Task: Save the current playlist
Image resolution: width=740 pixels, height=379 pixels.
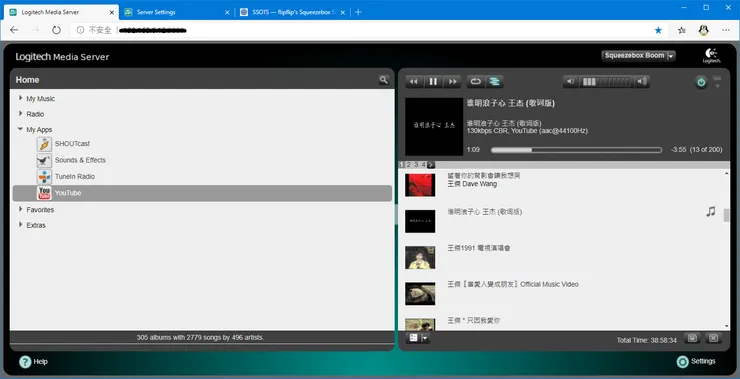Action: (x=692, y=338)
